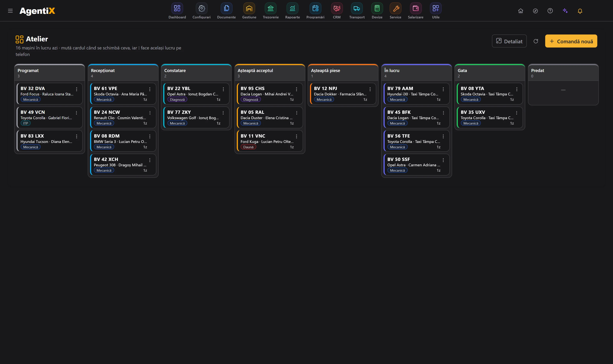Open the BV 42 XCH Peugeot 308 card
This screenshot has width=613, height=364.
tap(123, 165)
